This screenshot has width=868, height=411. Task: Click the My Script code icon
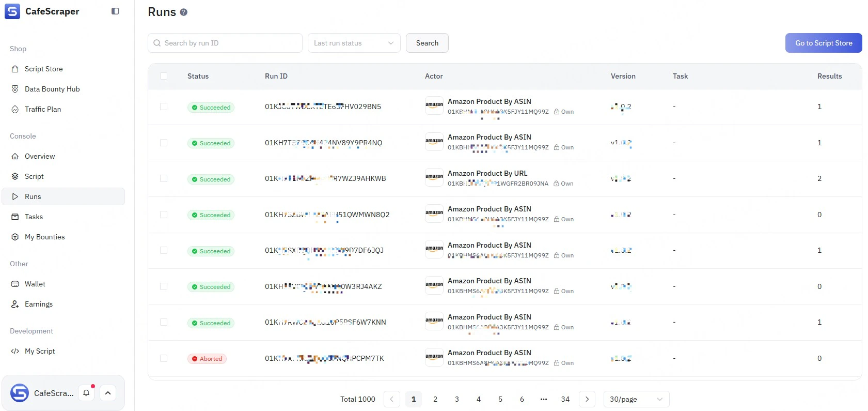point(15,351)
